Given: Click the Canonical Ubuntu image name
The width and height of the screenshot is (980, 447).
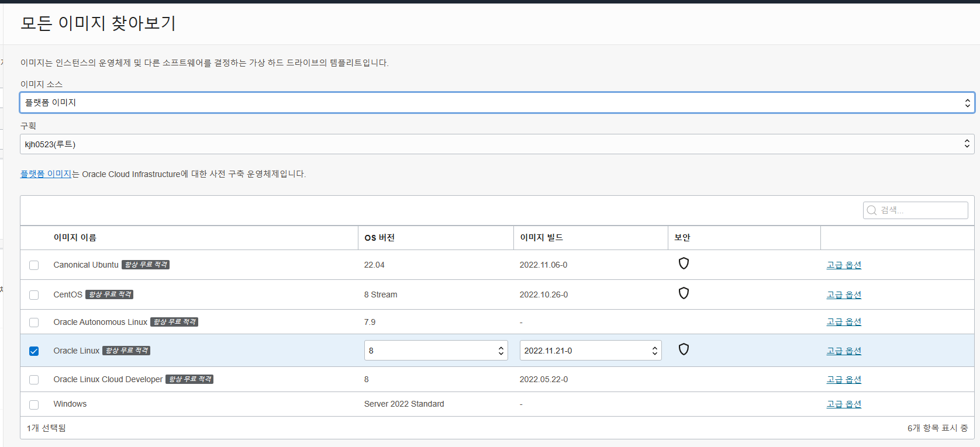Looking at the screenshot, I should (86, 265).
